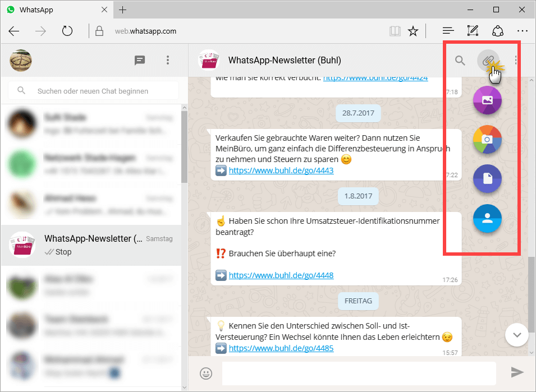Open the emoji picker smiley icon
536x392 pixels.
click(x=206, y=373)
